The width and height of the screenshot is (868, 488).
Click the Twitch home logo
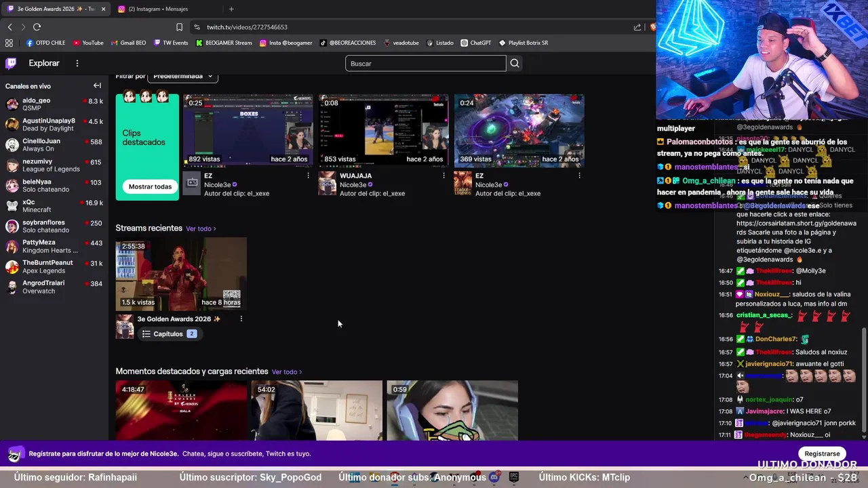(11, 63)
